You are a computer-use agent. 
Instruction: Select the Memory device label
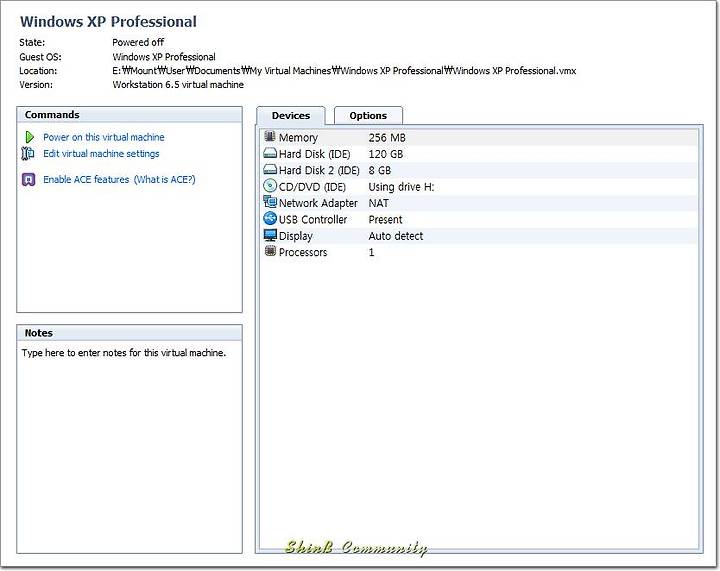pos(298,138)
